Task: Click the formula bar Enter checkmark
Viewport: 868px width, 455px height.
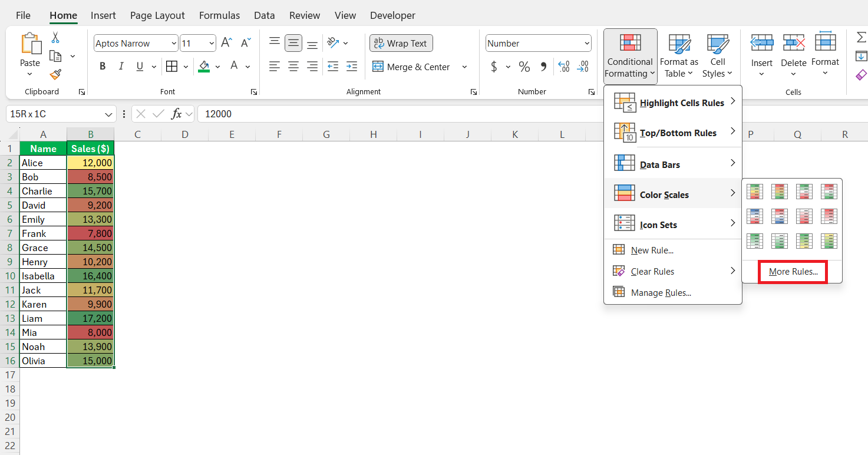Action: [x=158, y=114]
